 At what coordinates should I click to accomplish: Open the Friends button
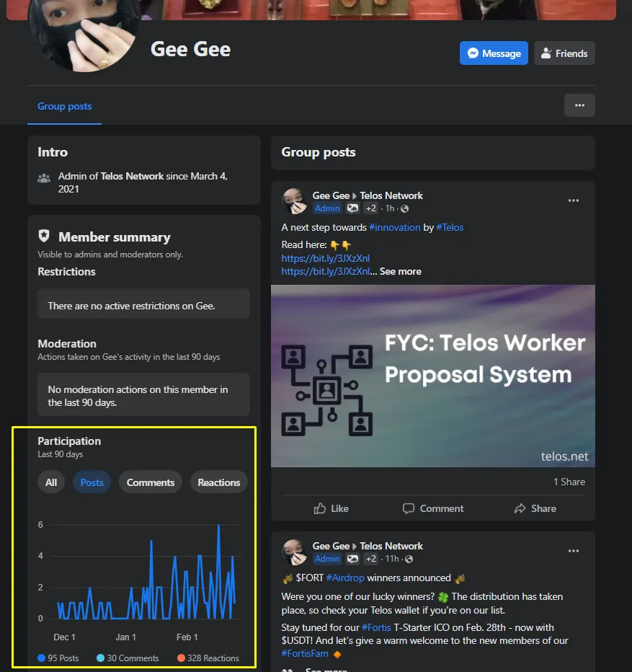564,53
